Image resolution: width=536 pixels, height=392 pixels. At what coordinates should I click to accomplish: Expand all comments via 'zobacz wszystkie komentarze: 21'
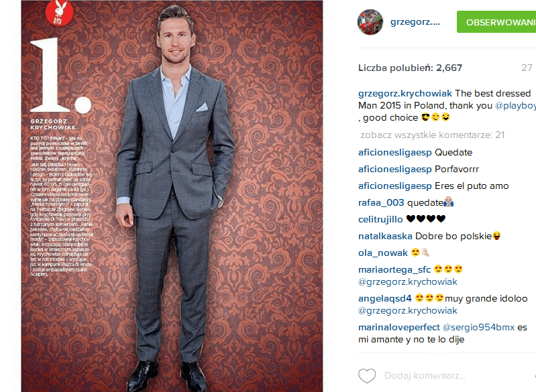[x=433, y=135]
